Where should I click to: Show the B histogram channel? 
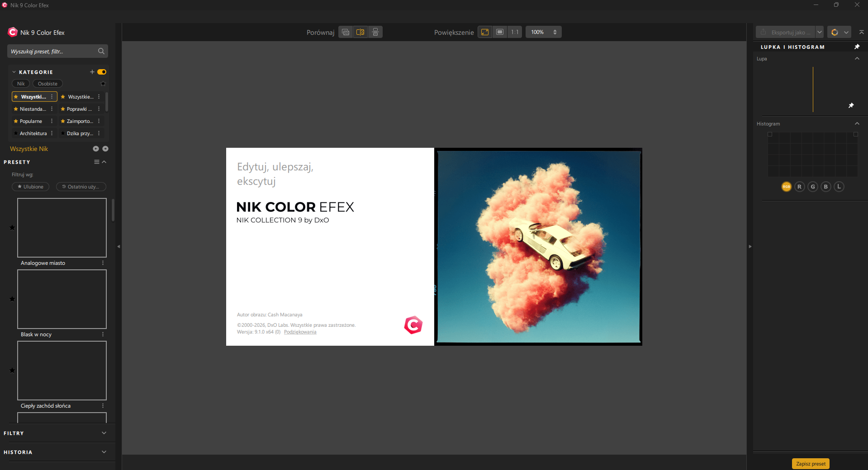point(825,187)
